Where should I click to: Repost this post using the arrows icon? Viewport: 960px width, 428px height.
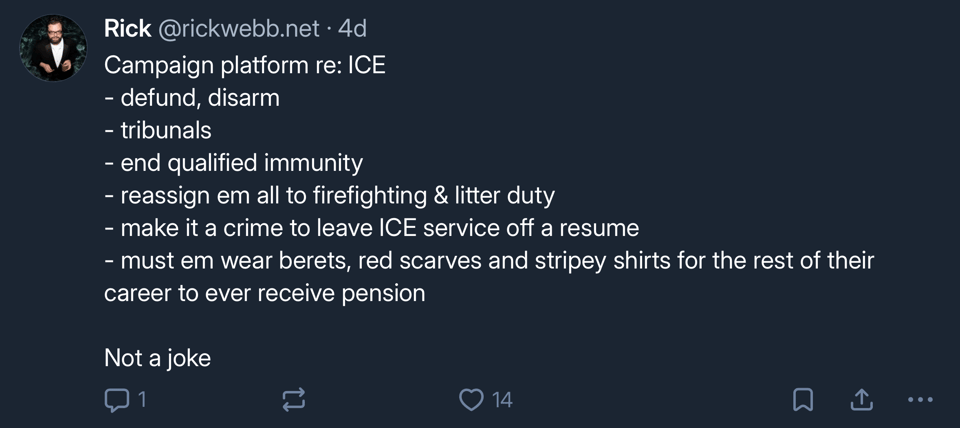(x=294, y=400)
